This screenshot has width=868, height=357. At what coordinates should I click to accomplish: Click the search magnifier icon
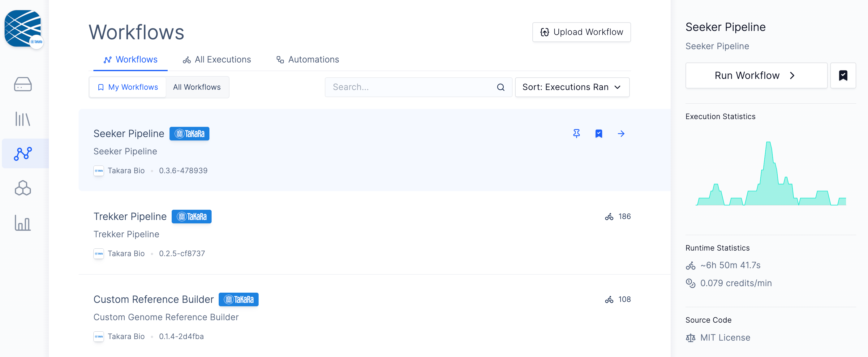[x=501, y=87]
